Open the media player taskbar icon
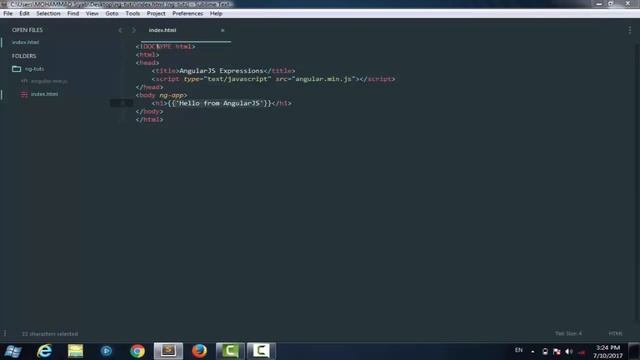This screenshot has width=640, height=360. click(106, 351)
